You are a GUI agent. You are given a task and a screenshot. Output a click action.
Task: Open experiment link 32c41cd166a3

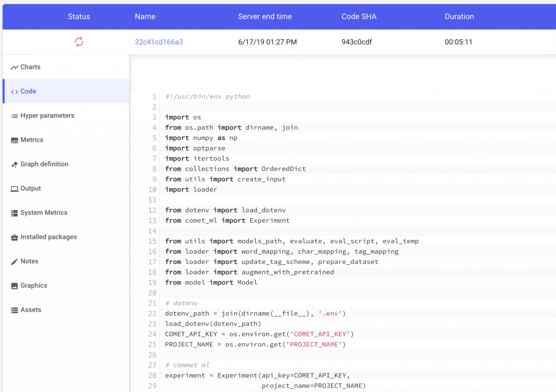(x=159, y=42)
